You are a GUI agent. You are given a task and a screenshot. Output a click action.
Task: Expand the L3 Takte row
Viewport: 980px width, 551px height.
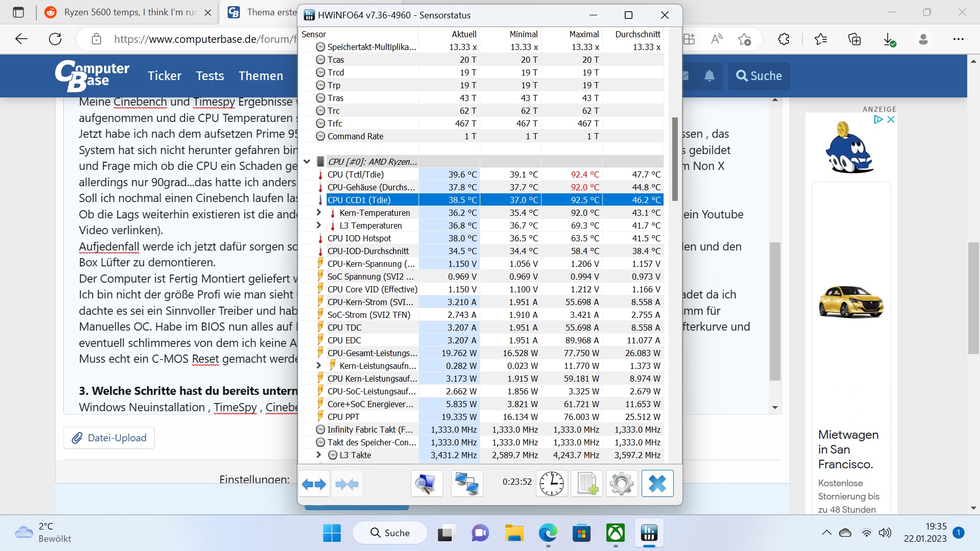[319, 455]
